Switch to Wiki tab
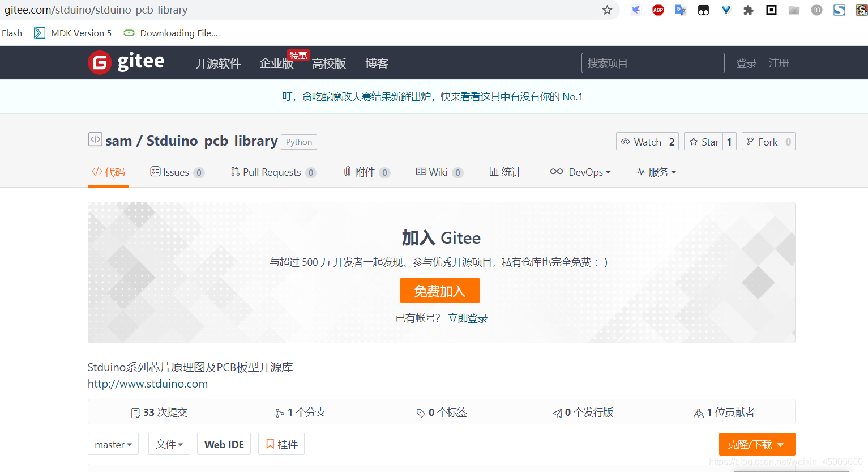This screenshot has height=472, width=868. (x=439, y=172)
